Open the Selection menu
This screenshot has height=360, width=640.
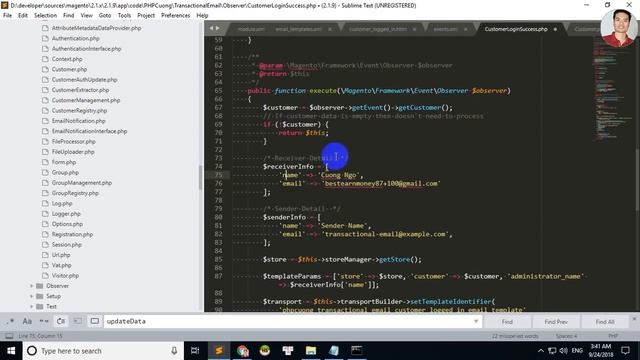[45, 15]
